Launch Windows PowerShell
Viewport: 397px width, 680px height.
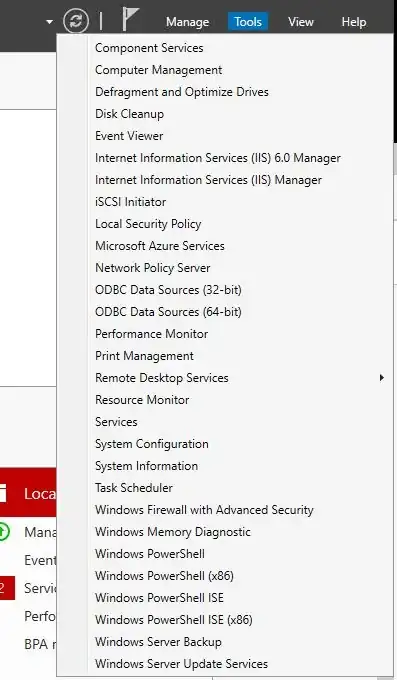(x=150, y=554)
